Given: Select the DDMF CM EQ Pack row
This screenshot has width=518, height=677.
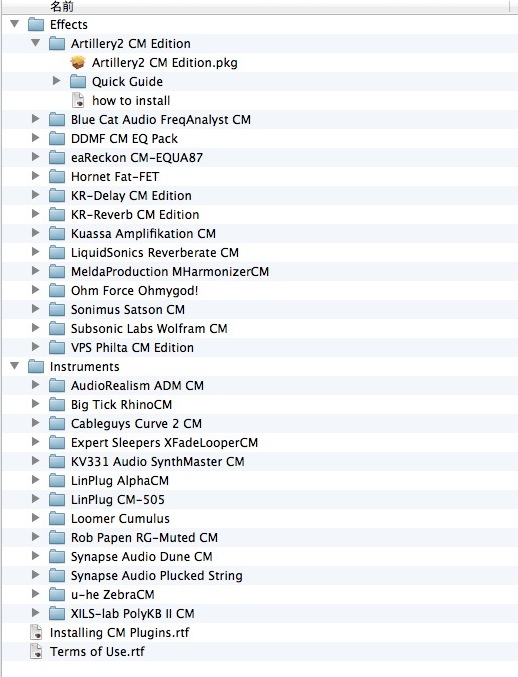Looking at the screenshot, I should click(x=260, y=139).
